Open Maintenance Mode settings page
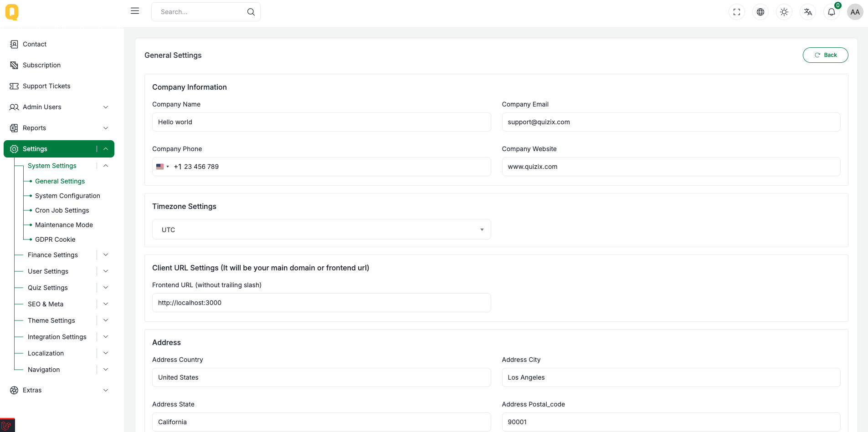The width and height of the screenshot is (868, 432). (x=64, y=225)
